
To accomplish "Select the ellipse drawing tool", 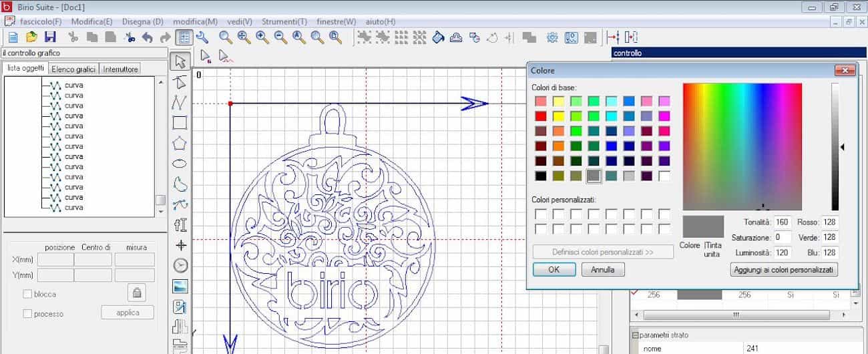I will (180, 164).
